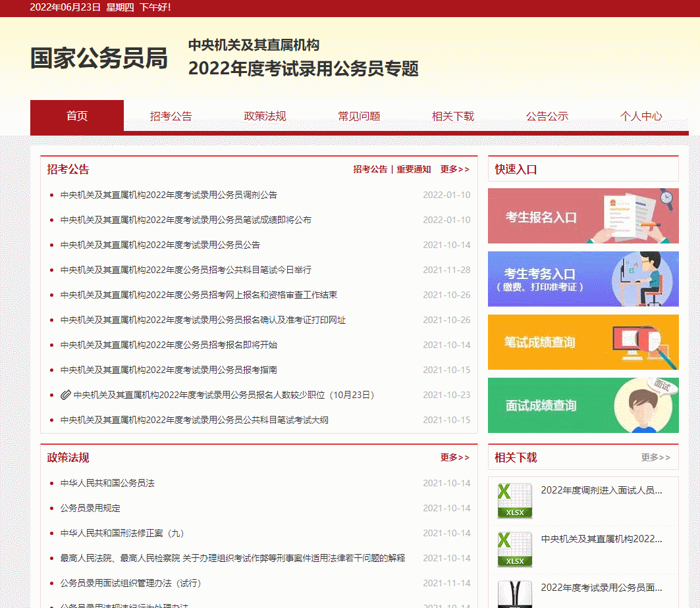Click the 笔试成绩查询 banner
The image size is (700, 608).
click(x=583, y=342)
